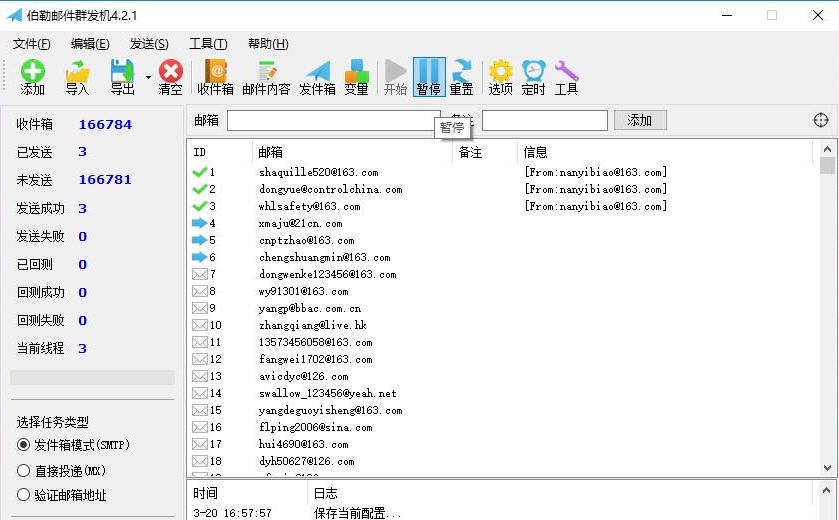Viewport: 839px width, 520px height.
Task: Click the log panel scrollbar up arrow
Action: click(827, 490)
